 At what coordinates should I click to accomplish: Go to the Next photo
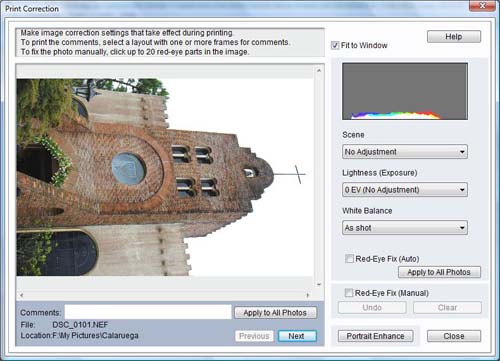click(297, 336)
